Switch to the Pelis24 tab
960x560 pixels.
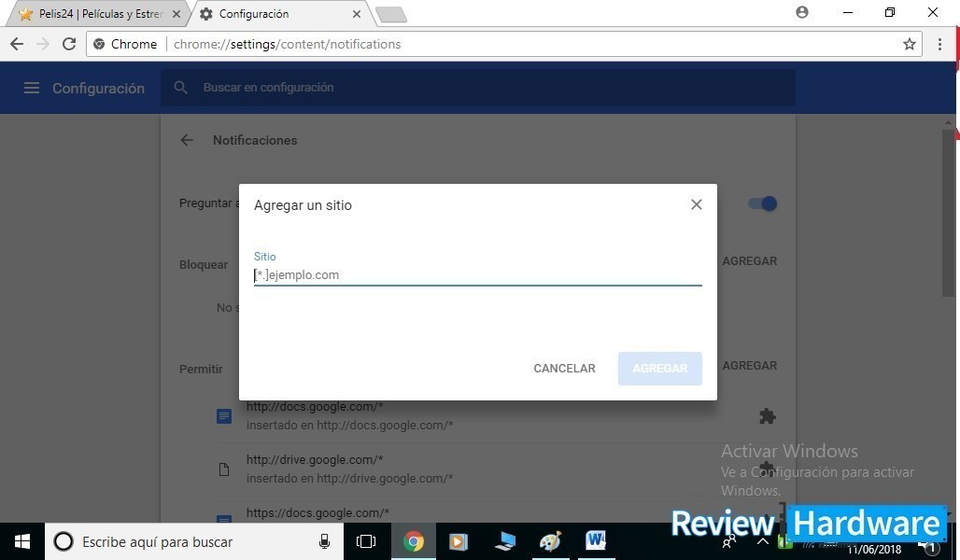click(98, 13)
